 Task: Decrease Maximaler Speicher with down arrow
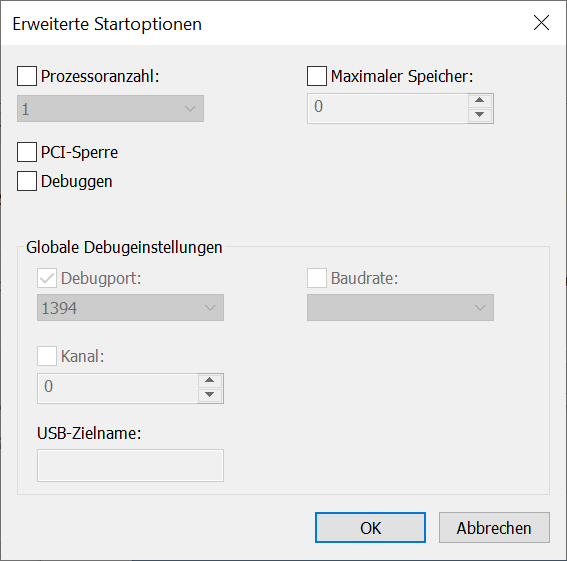click(479, 115)
